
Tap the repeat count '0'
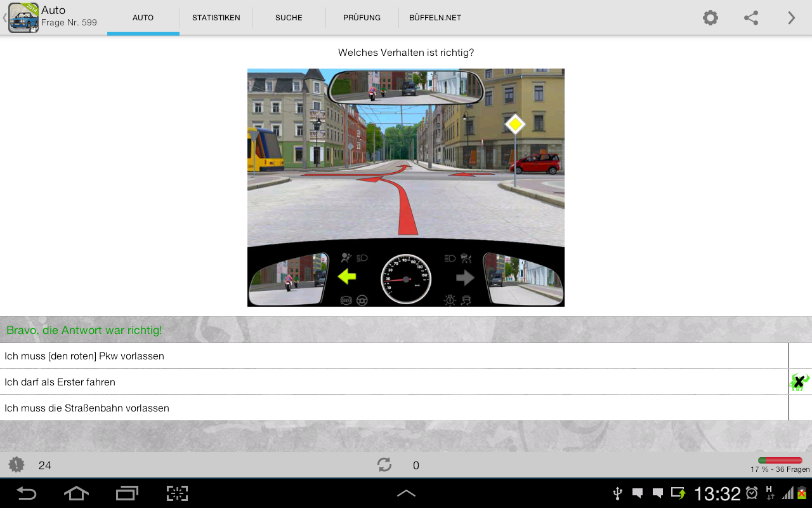click(x=416, y=465)
